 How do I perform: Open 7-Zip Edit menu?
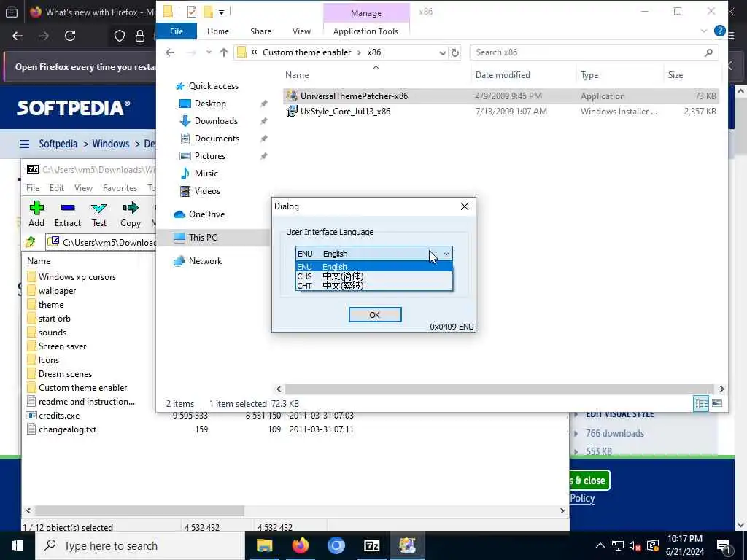57,188
